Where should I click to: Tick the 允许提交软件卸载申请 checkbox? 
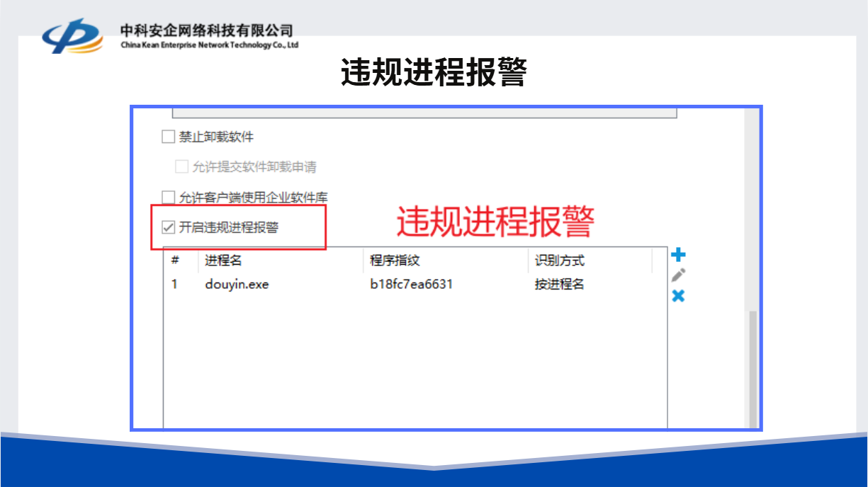(181, 167)
